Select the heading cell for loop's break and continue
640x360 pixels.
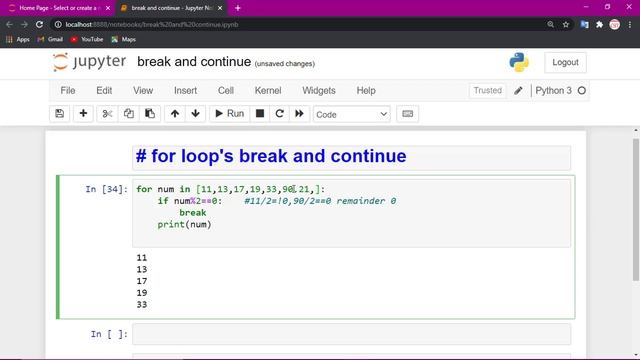(351, 157)
